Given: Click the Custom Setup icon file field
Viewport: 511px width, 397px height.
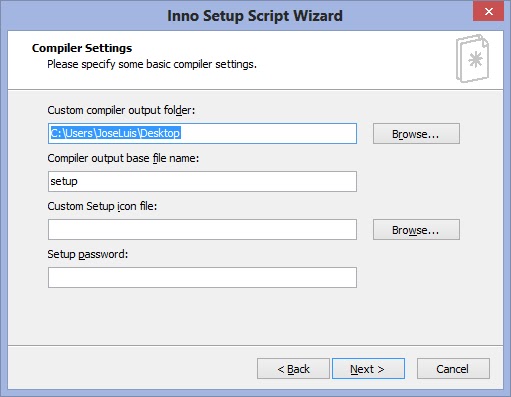Looking at the screenshot, I should click(202, 229).
